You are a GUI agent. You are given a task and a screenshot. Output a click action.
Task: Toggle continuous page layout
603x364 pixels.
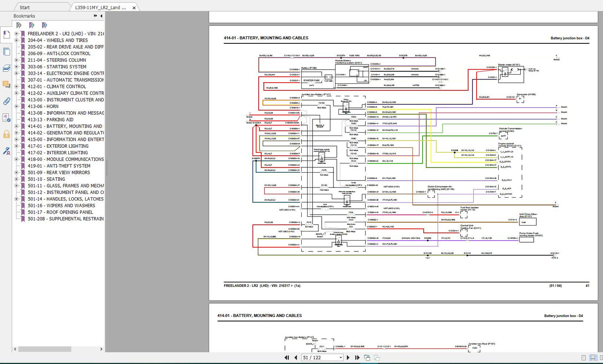(x=593, y=358)
